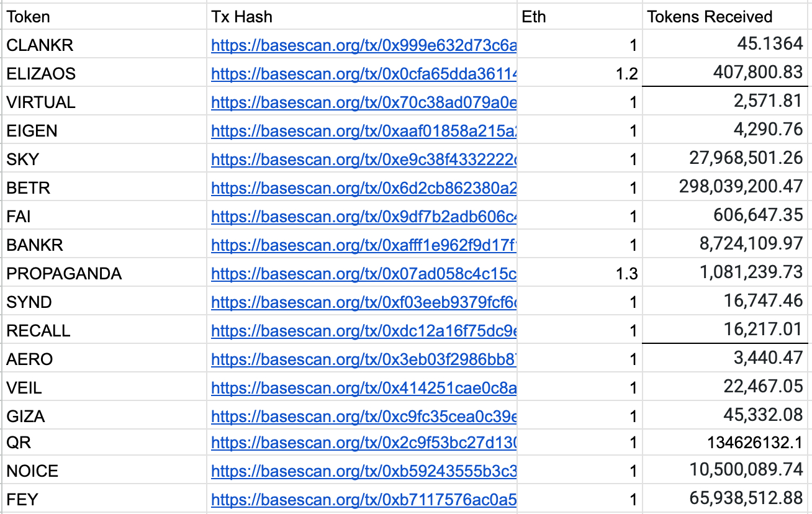This screenshot has width=812, height=514.
Task: Select the BETR token name cell
Action: [x=104, y=187]
